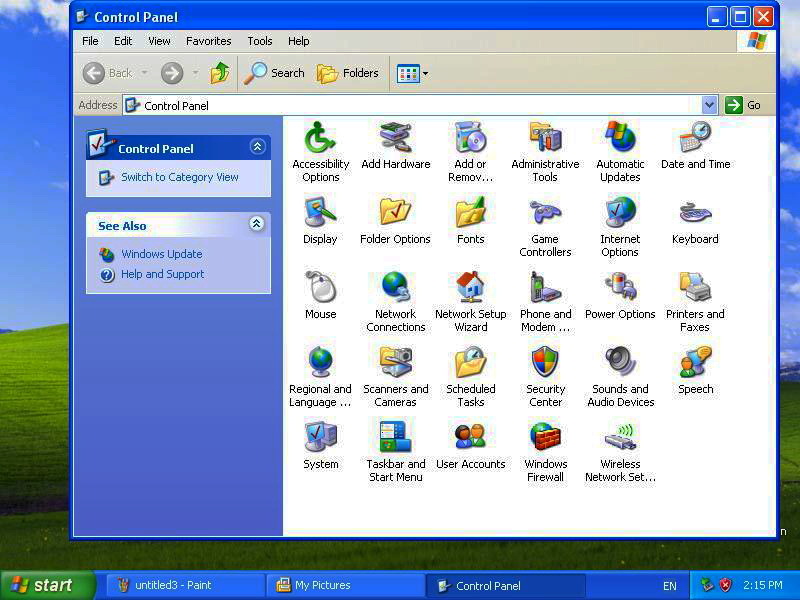The image size is (800, 600).
Task: Open the Edit menu
Action: 122,41
